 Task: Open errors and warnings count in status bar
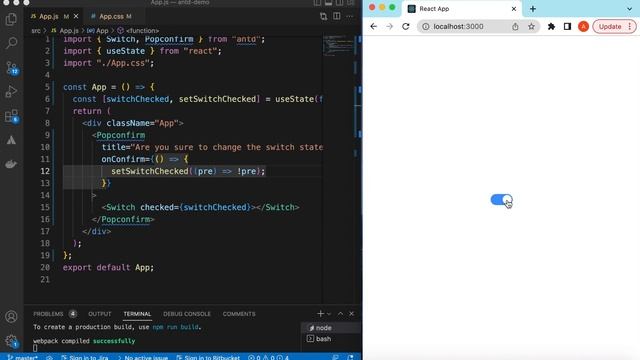(268, 357)
